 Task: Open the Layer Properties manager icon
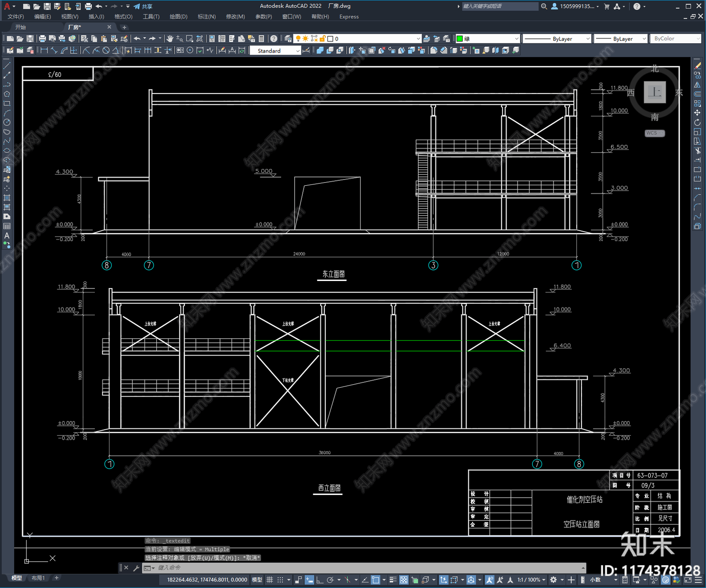pos(288,39)
